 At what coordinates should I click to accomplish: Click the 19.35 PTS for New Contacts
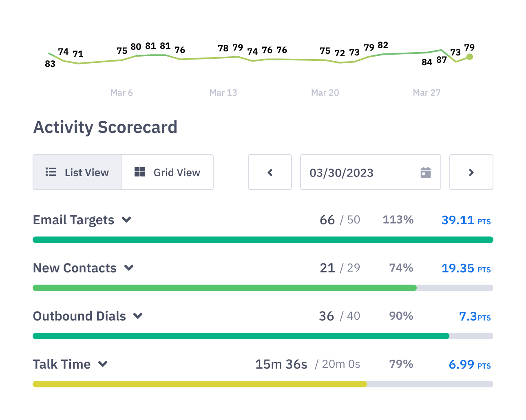coord(465,268)
